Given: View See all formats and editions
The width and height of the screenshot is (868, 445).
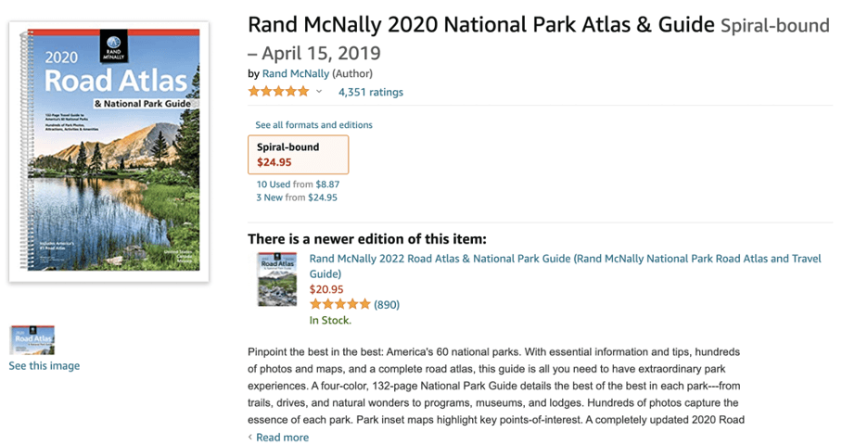Looking at the screenshot, I should 313,125.
